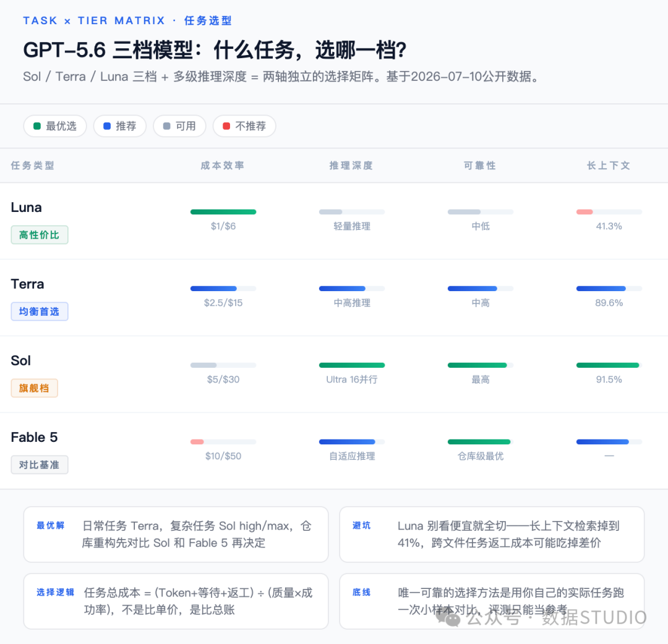Click the 任务类型 column header
Viewport: 668px width, 644px height.
coord(32,166)
